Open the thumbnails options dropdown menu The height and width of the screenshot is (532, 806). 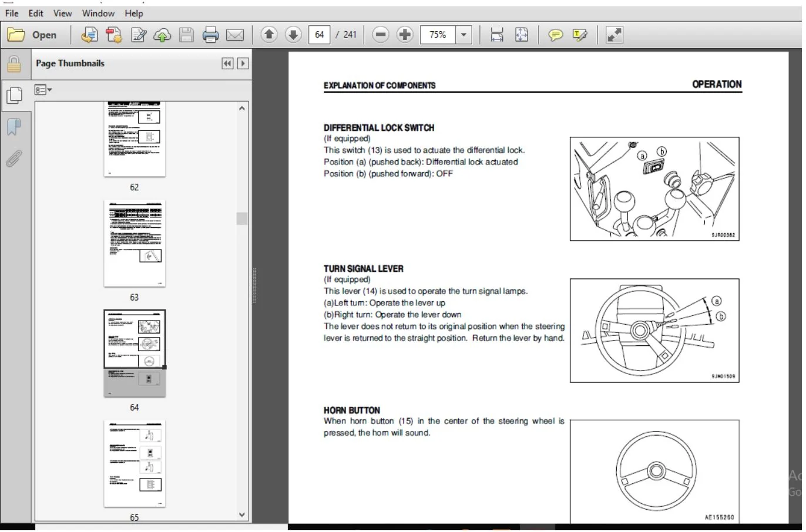43,90
